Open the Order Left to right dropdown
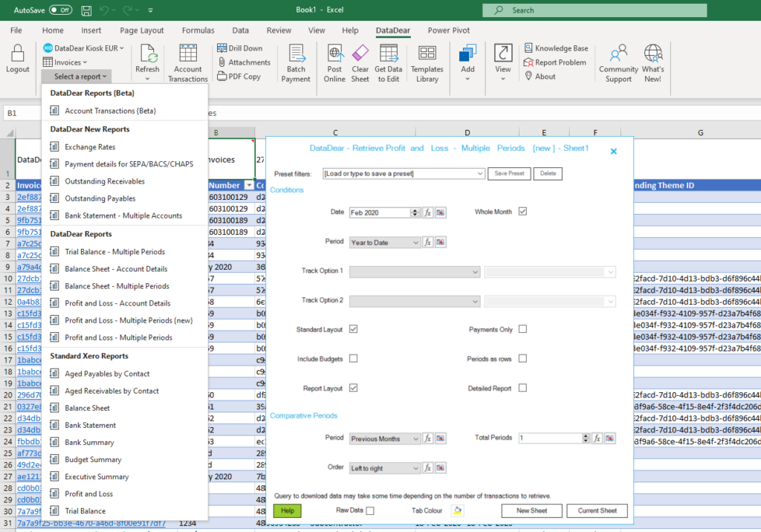Viewport: 761px width, 532px height. [x=385, y=468]
